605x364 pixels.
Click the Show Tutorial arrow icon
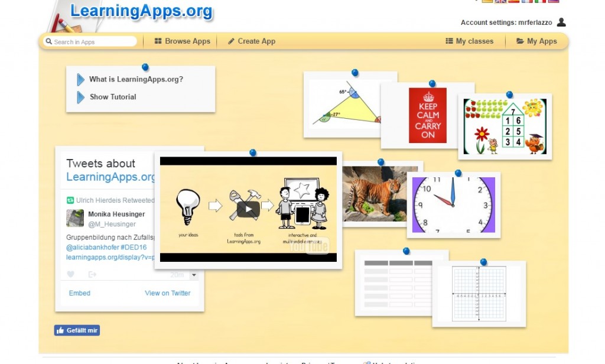[x=80, y=97]
